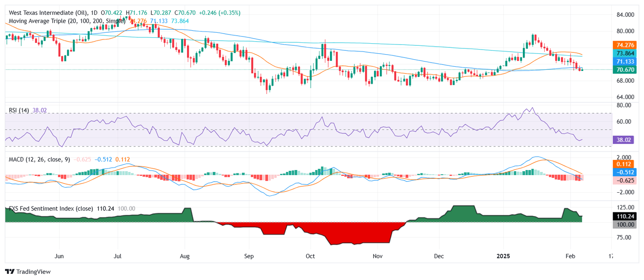
Task: Click the purple 38.02 RSI value tag
Action: coord(624,140)
